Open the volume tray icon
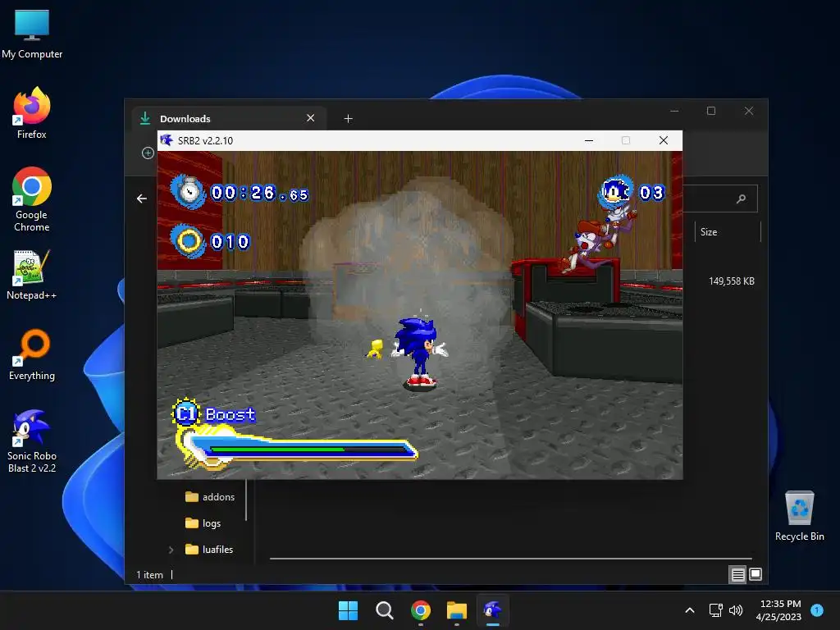The height and width of the screenshot is (630, 840). [736, 610]
